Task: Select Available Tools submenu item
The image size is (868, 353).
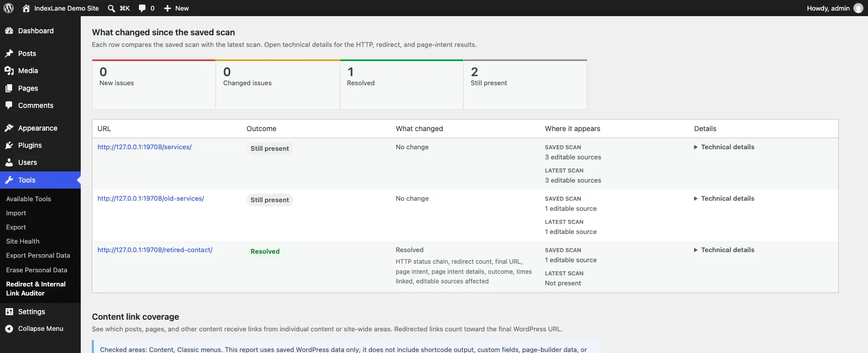Action: point(29,199)
